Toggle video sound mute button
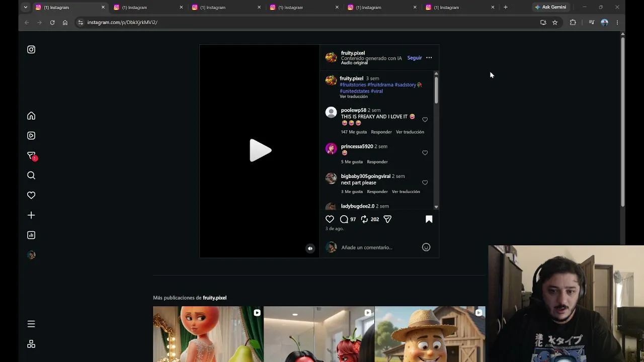 pos(310,248)
